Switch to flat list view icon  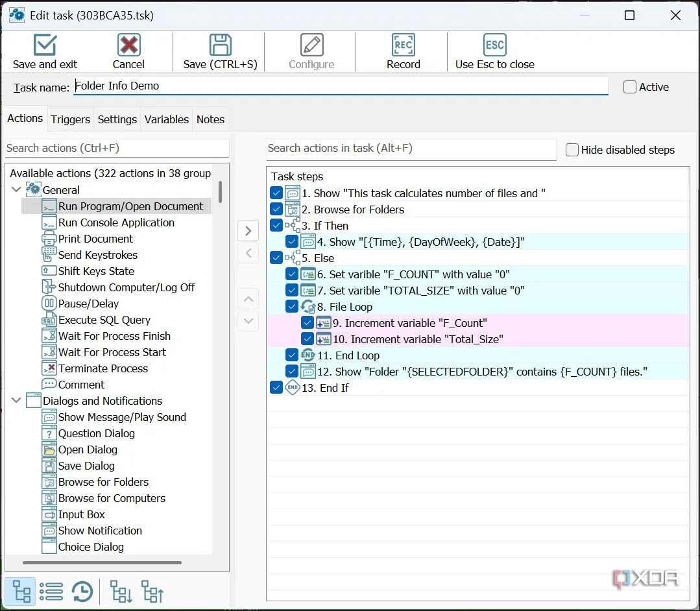click(51, 592)
